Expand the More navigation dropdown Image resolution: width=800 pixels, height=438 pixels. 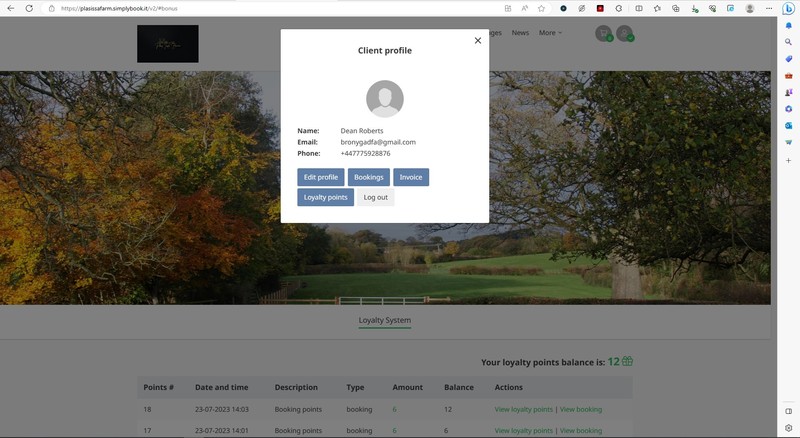[550, 33]
